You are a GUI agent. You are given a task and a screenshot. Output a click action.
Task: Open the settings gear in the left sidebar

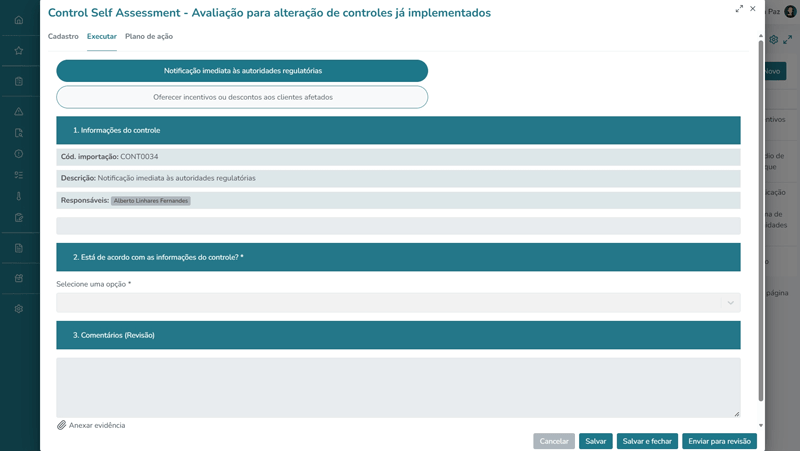tap(19, 309)
